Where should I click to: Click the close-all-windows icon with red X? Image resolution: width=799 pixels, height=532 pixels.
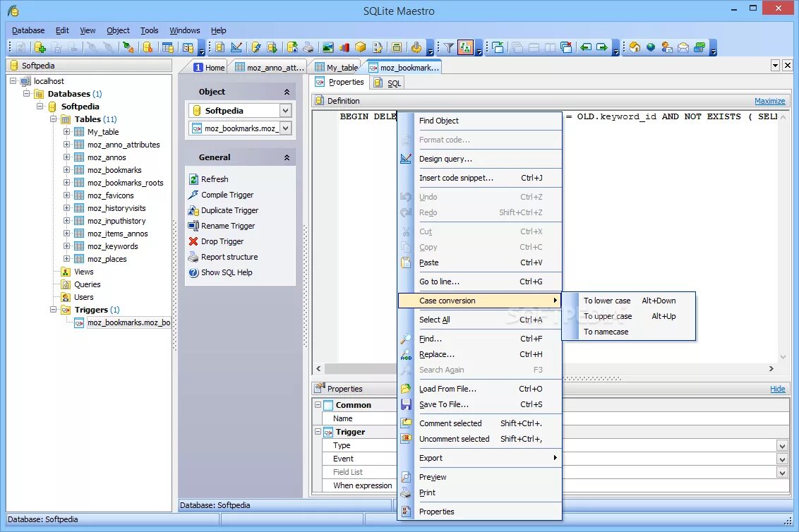pyautogui.click(x=565, y=47)
